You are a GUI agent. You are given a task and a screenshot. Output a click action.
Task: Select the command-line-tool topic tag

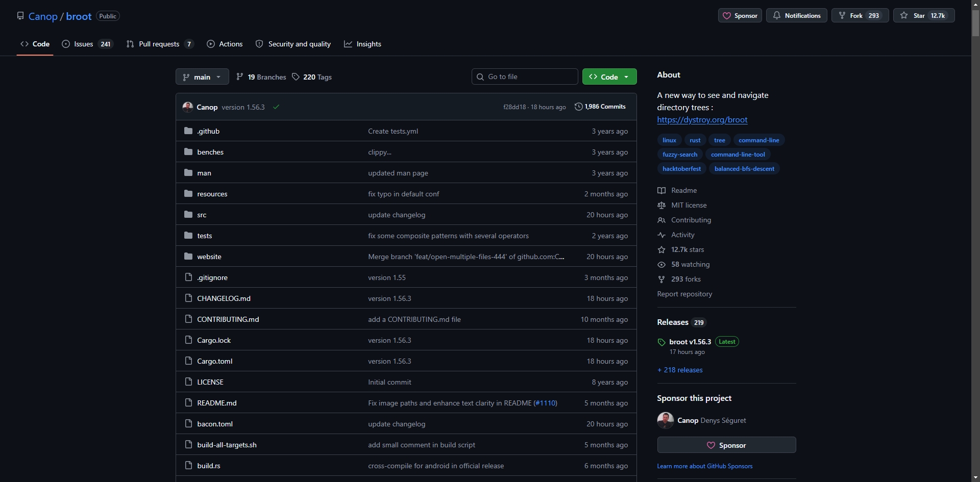(x=738, y=154)
